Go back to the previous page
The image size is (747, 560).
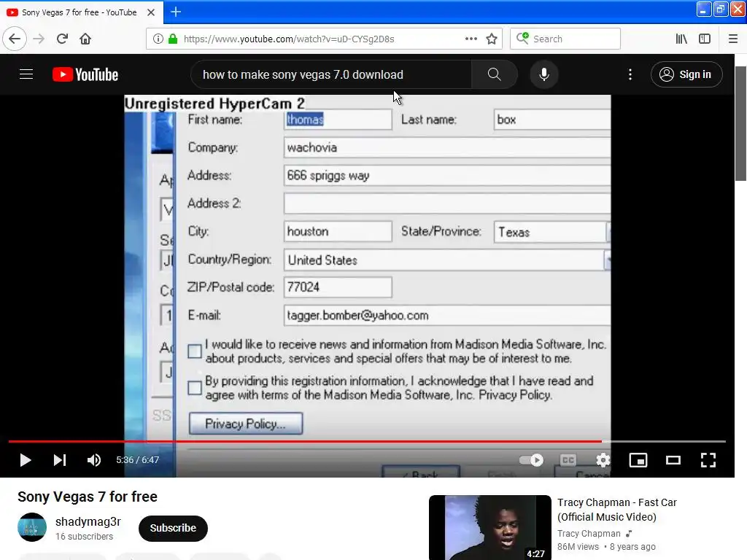point(15,39)
